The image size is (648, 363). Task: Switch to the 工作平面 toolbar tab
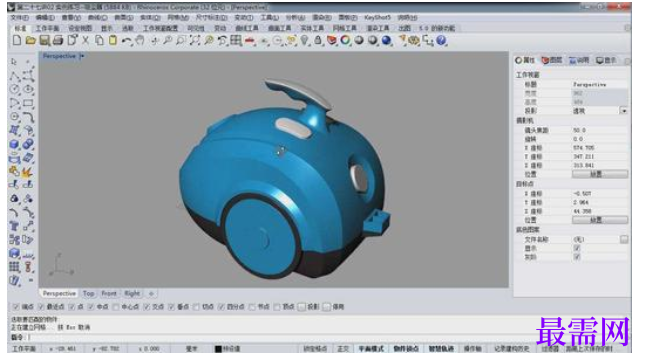(x=47, y=28)
